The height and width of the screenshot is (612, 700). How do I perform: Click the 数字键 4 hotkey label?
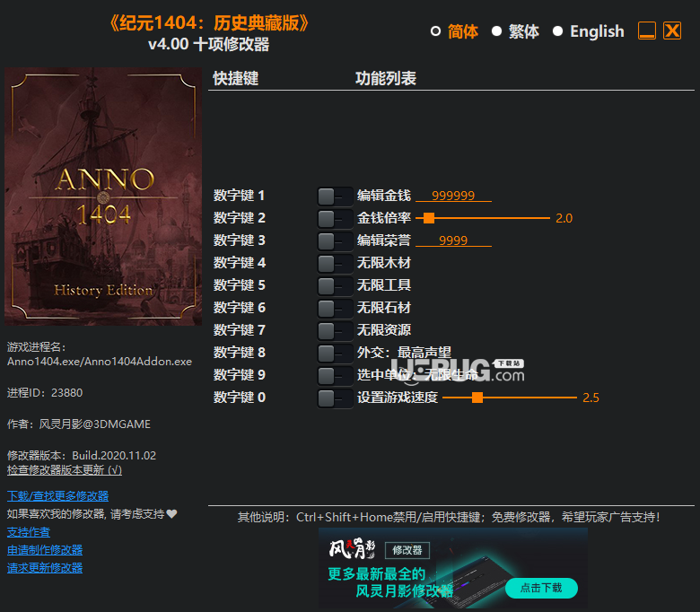239,262
